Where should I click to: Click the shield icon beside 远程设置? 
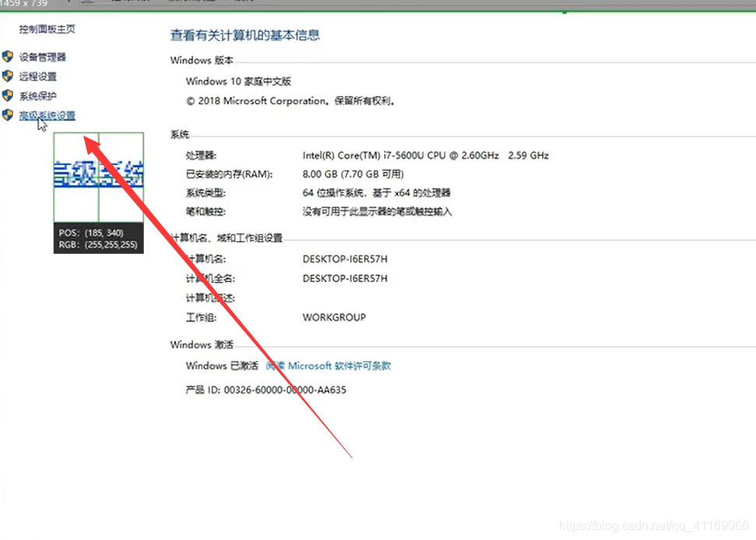click(8, 76)
